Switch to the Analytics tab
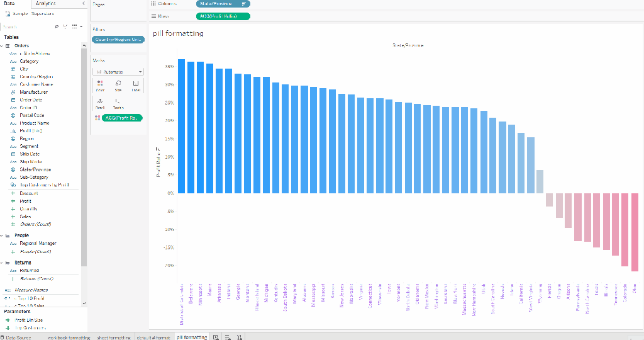The height and width of the screenshot is (340, 644). click(45, 4)
